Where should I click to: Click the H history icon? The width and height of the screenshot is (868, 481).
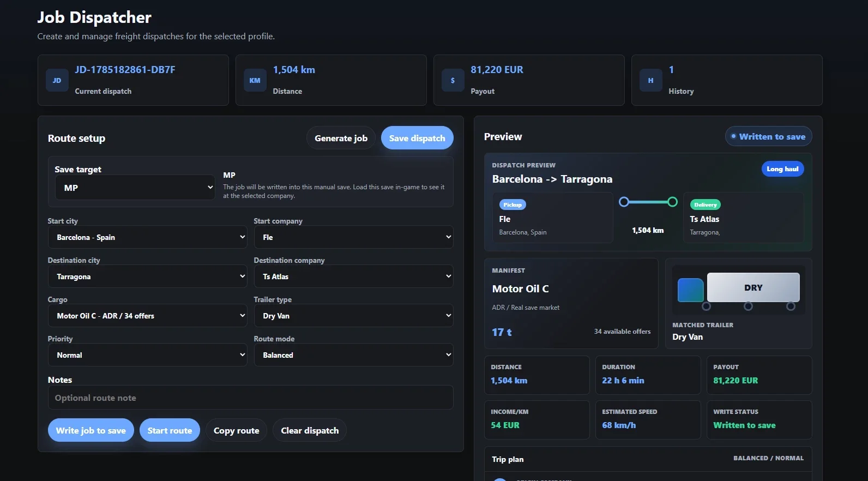click(x=650, y=80)
